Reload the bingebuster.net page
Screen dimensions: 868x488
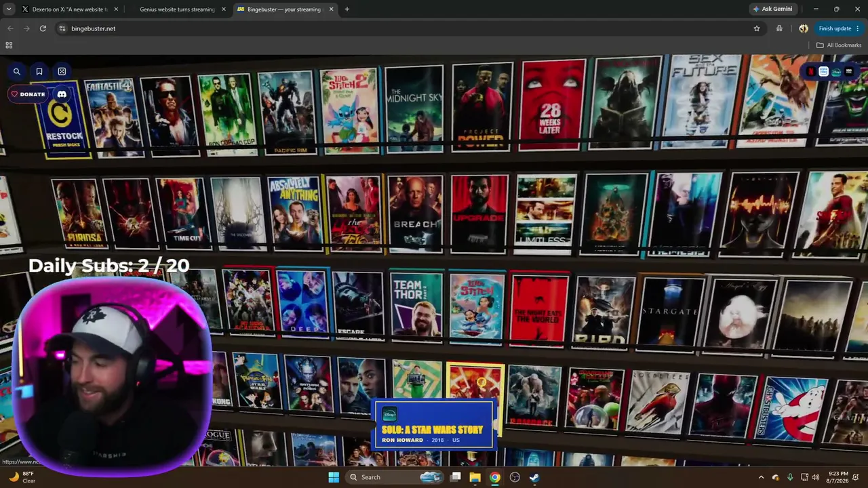[43, 28]
